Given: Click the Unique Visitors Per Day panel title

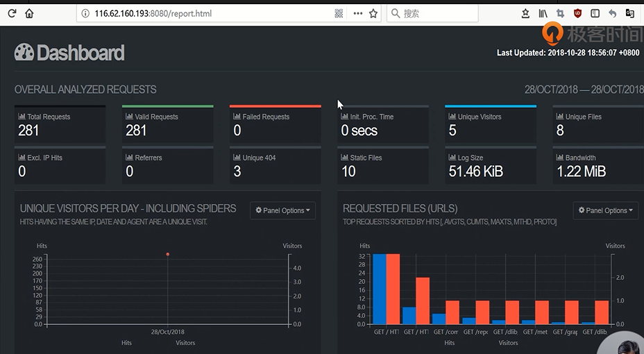Looking at the screenshot, I should (128, 209).
